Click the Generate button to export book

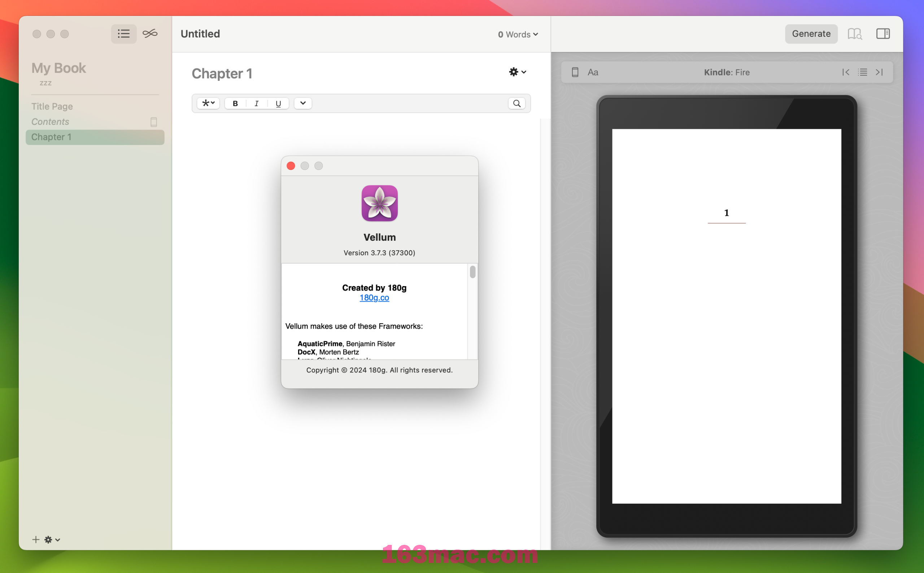[810, 34]
